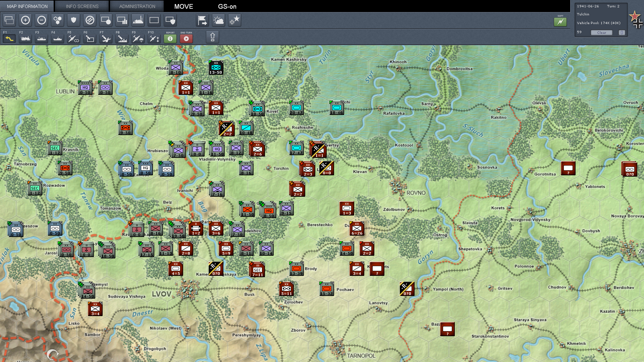
Task: Select the Soviet 5=9 unit
Action: point(226,249)
